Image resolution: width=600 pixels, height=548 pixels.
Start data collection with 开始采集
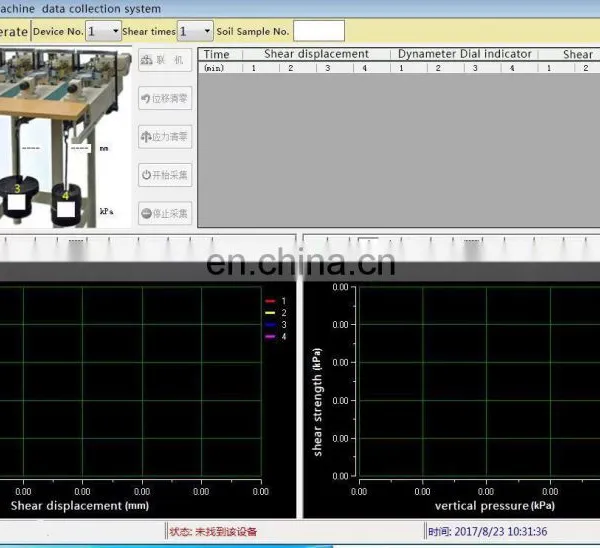(165, 175)
